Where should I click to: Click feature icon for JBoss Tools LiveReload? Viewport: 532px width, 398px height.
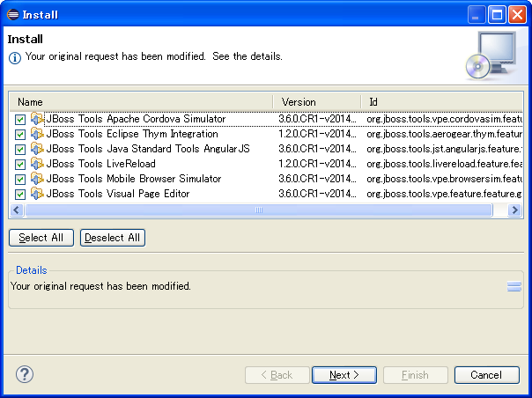37,164
